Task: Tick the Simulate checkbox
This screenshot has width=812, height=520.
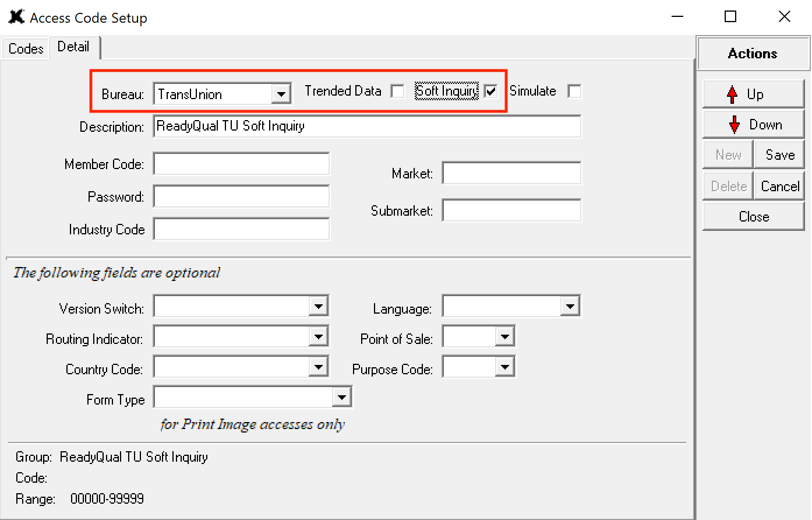Action: pyautogui.click(x=574, y=92)
